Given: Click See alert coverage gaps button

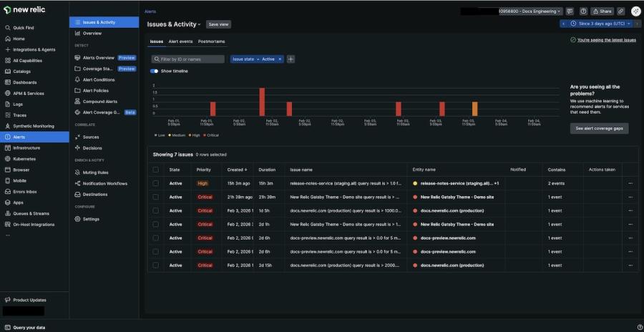Looking at the screenshot, I should point(599,129).
